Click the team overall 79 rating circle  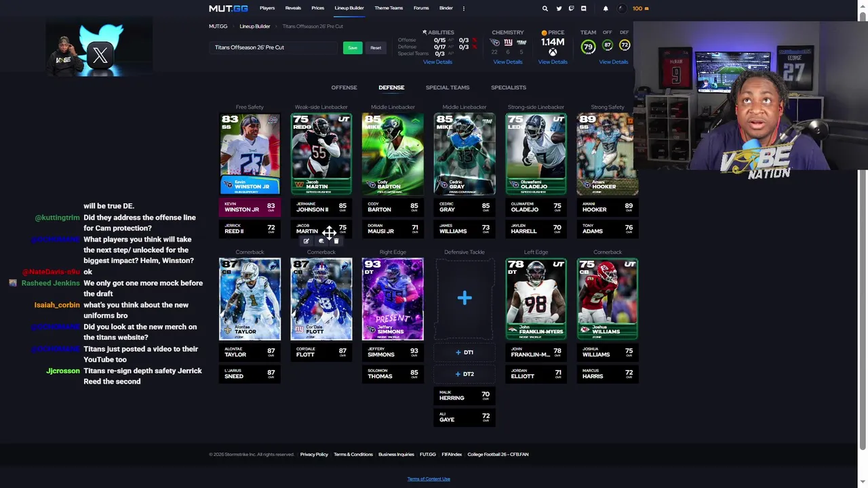click(588, 47)
